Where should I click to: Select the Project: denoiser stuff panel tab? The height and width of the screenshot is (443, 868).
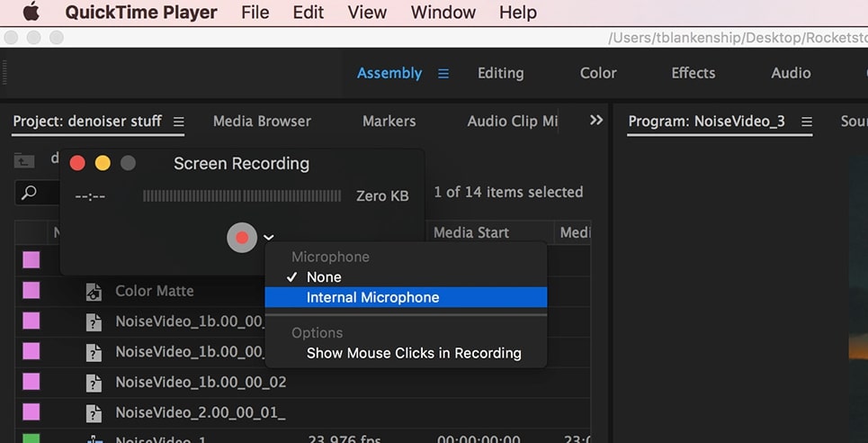(87, 122)
